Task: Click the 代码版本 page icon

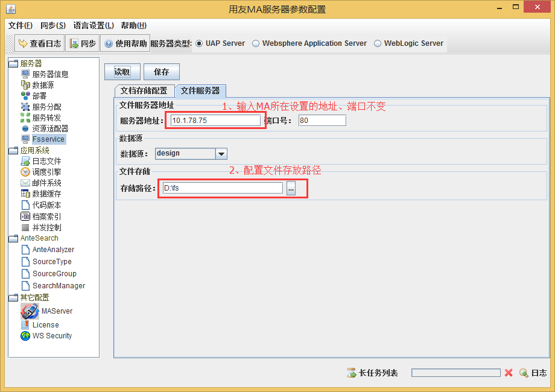Action: pyautogui.click(x=25, y=205)
